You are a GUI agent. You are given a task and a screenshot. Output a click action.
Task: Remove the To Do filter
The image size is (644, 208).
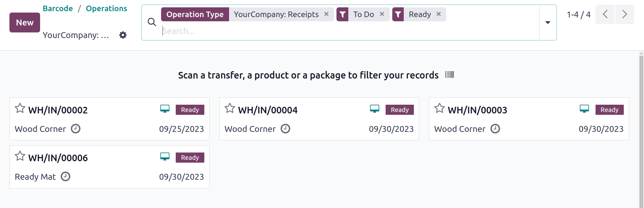(x=382, y=14)
